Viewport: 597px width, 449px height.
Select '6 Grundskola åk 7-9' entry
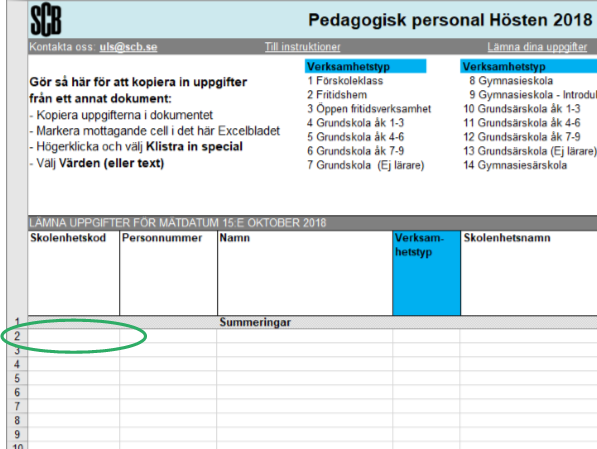coord(356,151)
